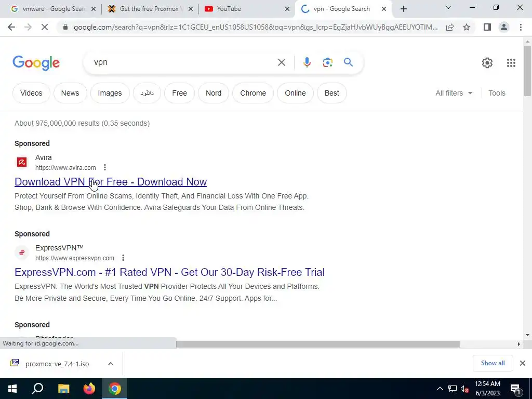The image size is (532, 399).
Task: Share this page via address bar icon
Action: click(x=450, y=27)
